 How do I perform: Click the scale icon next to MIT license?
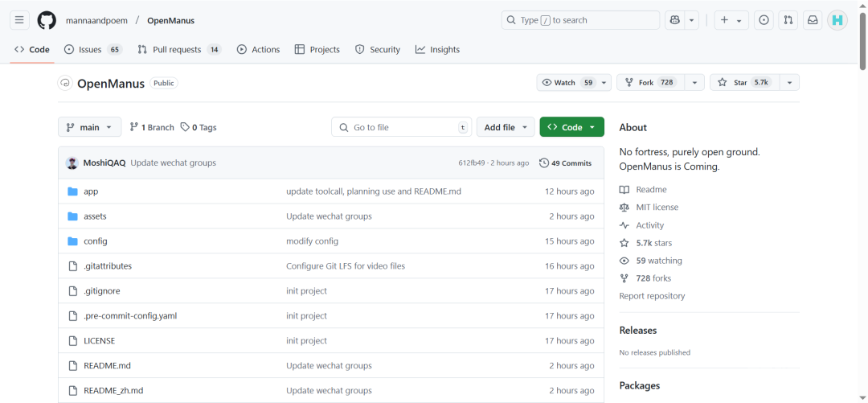click(624, 208)
